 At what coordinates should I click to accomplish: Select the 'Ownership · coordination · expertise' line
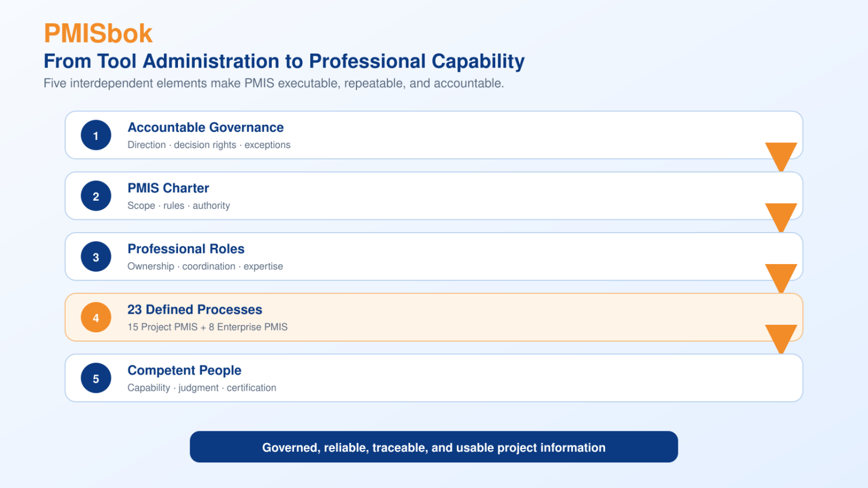click(x=205, y=266)
